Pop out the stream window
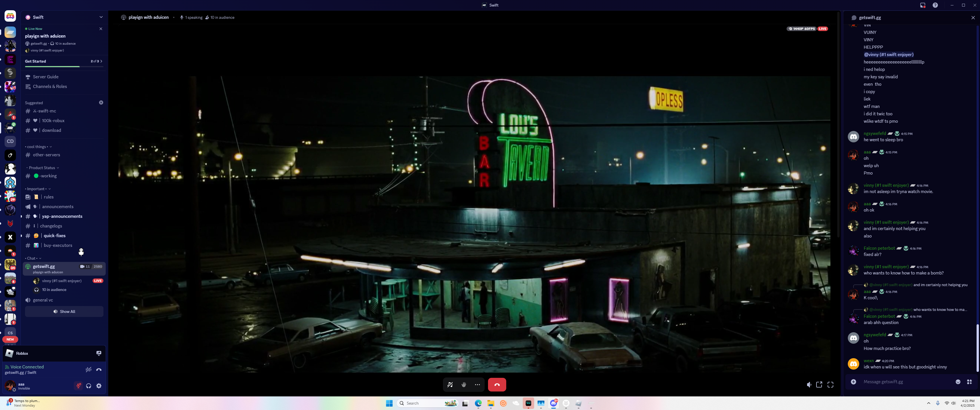This screenshot has width=980, height=410. [819, 385]
